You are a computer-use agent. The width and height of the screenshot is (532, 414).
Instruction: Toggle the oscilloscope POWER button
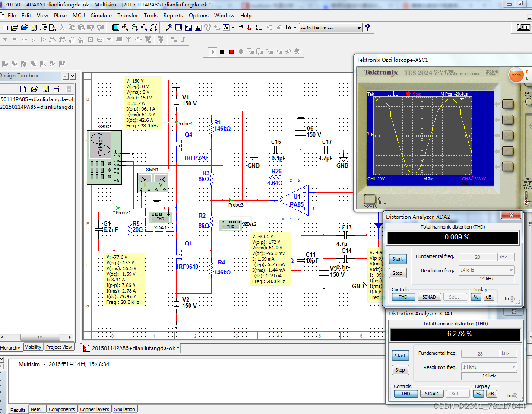[x=370, y=199]
